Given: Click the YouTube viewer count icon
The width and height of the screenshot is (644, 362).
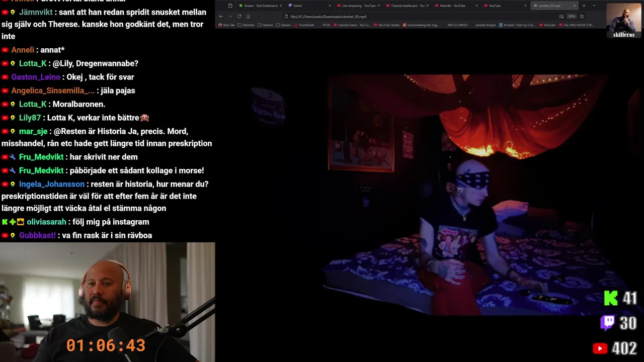Looking at the screenshot, I should point(600,348).
